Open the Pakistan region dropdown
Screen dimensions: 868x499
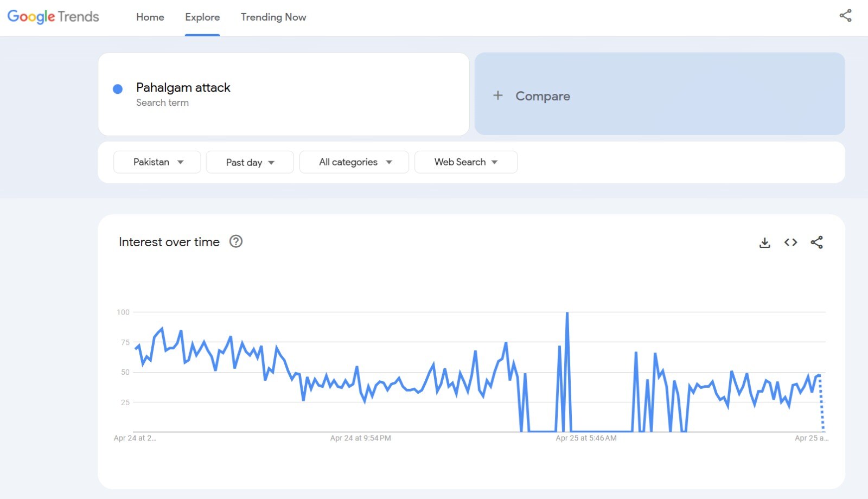pos(157,162)
